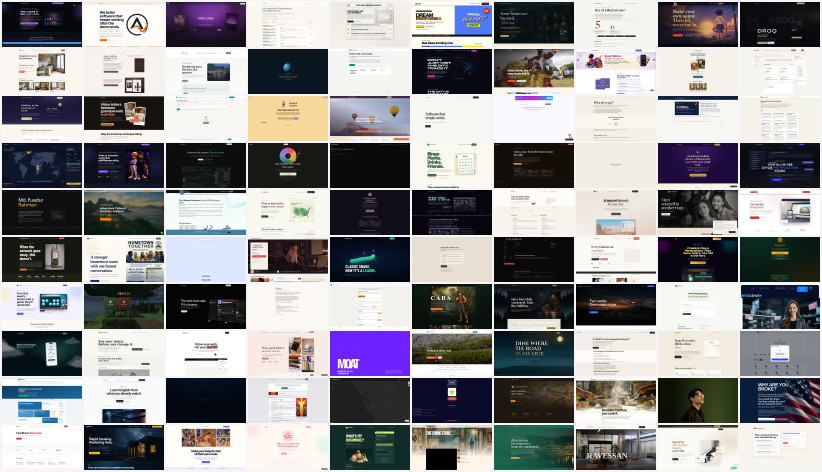Open the thumbnail with colorful color wheel
822x472 pixels.
click(x=288, y=165)
